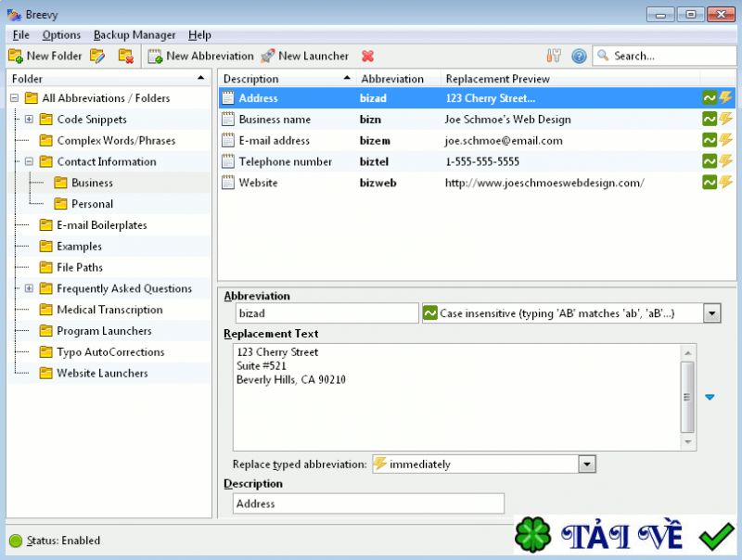
Task: Select Complex Words/Phrases folder
Action: point(116,141)
